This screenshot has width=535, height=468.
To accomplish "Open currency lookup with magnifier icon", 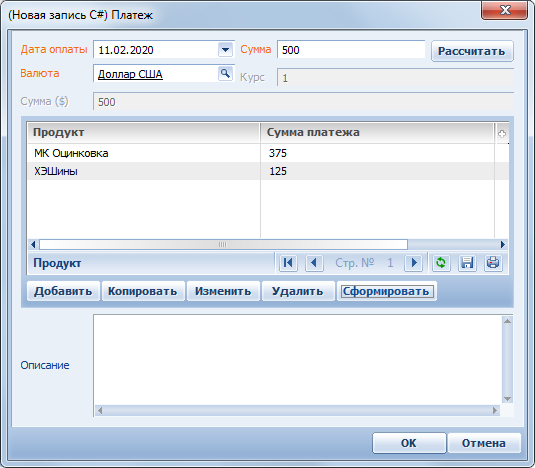I will pyautogui.click(x=225, y=74).
